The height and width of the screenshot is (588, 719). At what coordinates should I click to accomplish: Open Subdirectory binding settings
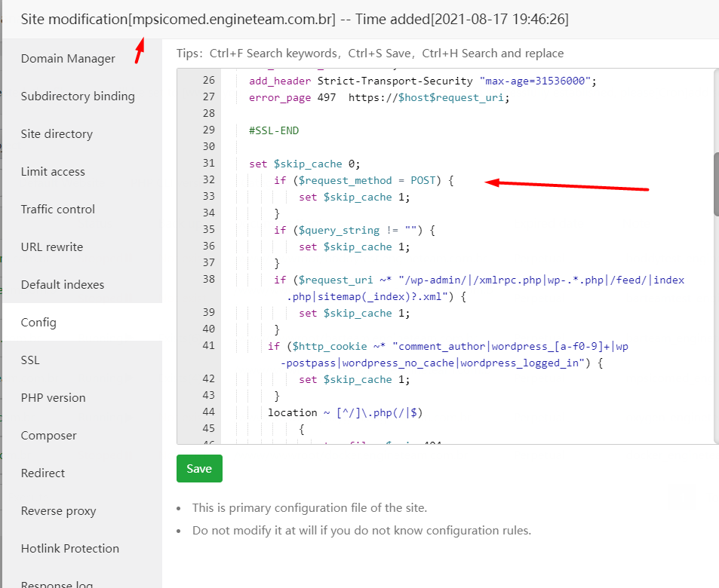click(78, 96)
